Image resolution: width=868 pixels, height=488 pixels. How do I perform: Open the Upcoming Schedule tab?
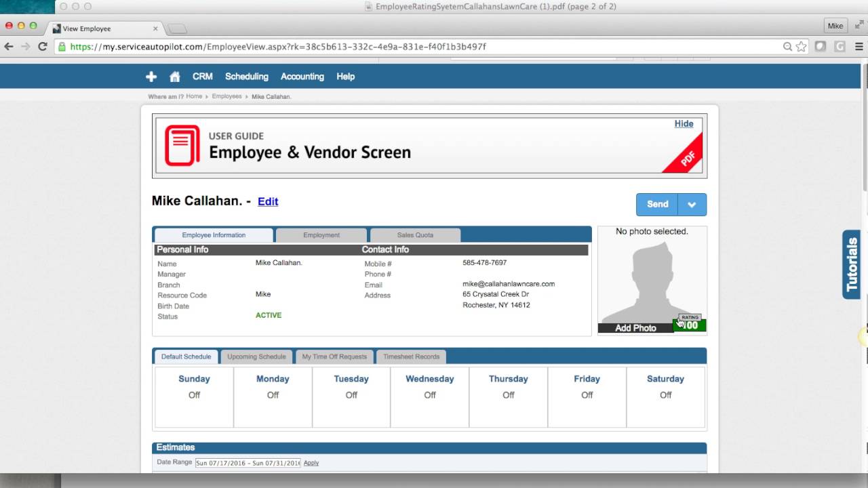pyautogui.click(x=256, y=357)
